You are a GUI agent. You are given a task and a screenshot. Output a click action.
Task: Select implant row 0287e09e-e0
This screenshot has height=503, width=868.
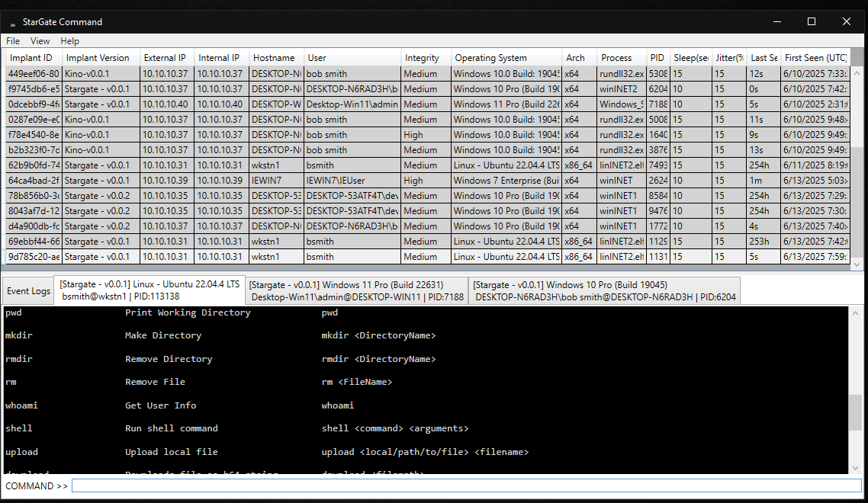(x=427, y=120)
